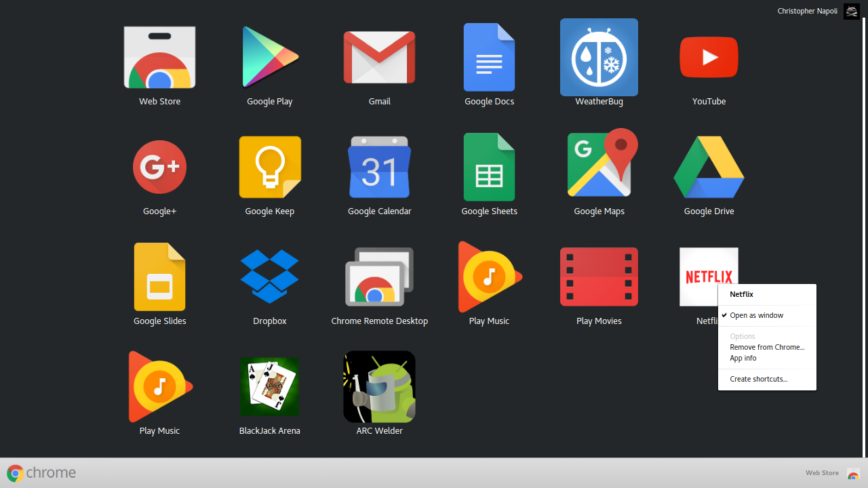Open ARC Welder app

pyautogui.click(x=379, y=387)
